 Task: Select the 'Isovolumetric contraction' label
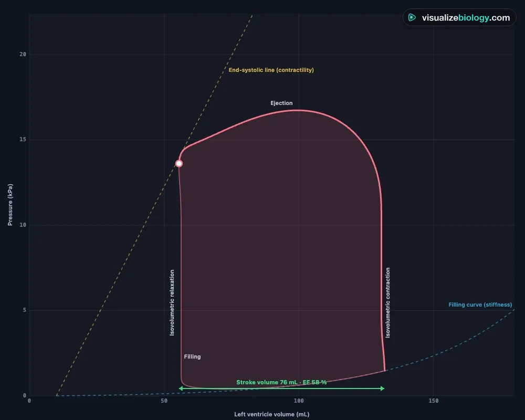pos(388,303)
